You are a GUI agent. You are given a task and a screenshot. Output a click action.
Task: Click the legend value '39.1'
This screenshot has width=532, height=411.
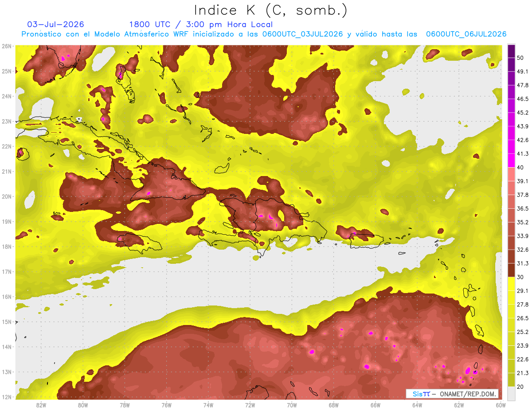point(522,181)
